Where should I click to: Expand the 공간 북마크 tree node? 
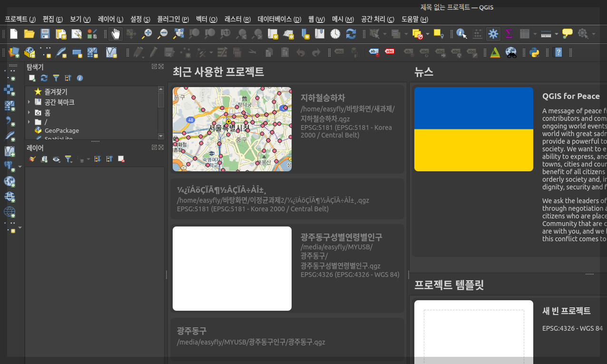[29, 102]
